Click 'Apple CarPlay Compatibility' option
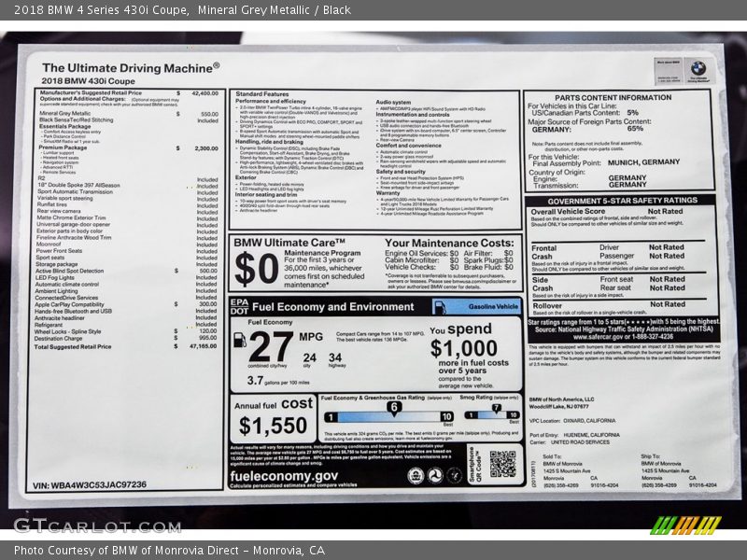Viewport: 747px width, 560px height. (69, 304)
